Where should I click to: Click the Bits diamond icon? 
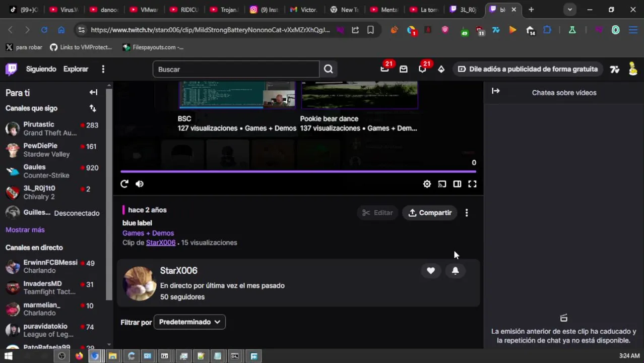441,69
